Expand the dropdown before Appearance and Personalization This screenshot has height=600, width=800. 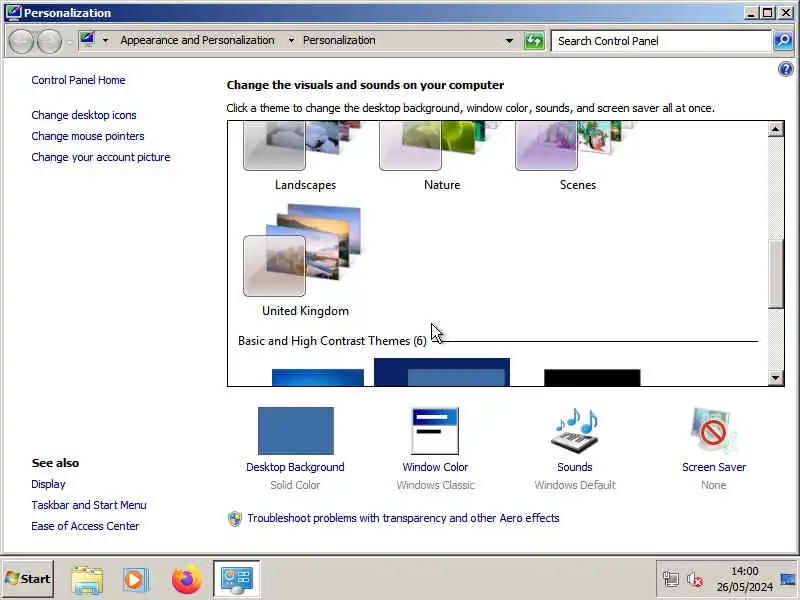tap(105, 40)
